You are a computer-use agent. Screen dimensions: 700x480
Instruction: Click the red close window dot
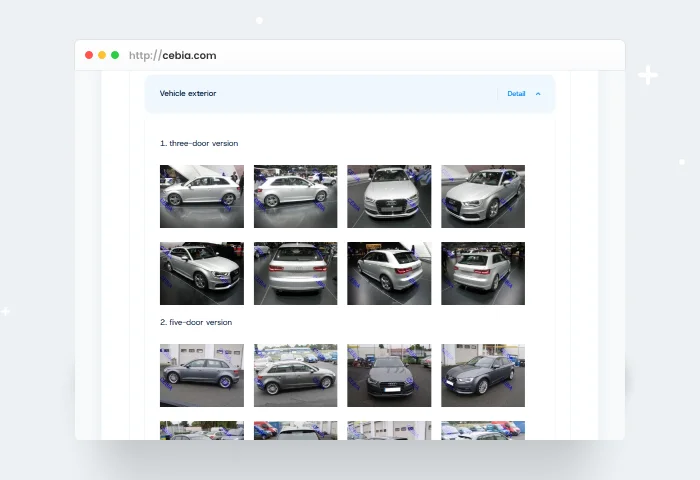(89, 55)
